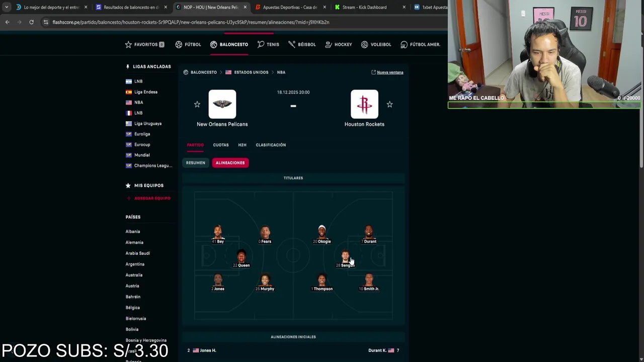This screenshot has height=362, width=644.
Task: Expand Bolivia in countries list
Action: click(x=132, y=330)
